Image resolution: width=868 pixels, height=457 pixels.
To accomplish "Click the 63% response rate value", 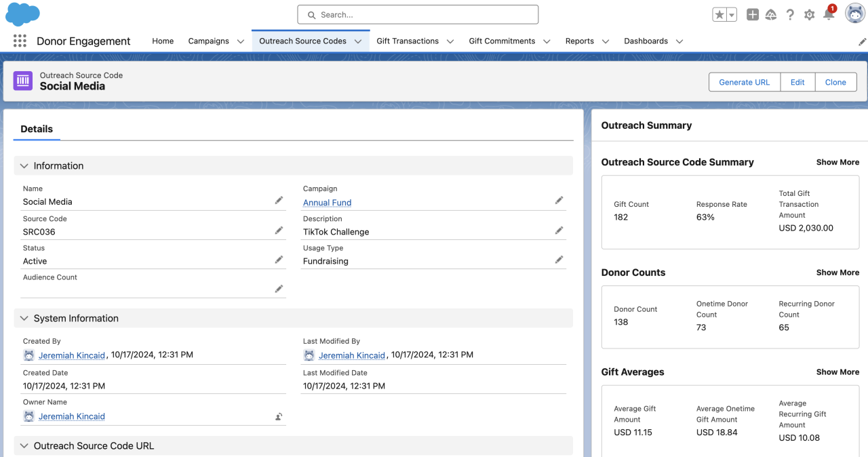I will pyautogui.click(x=705, y=217).
